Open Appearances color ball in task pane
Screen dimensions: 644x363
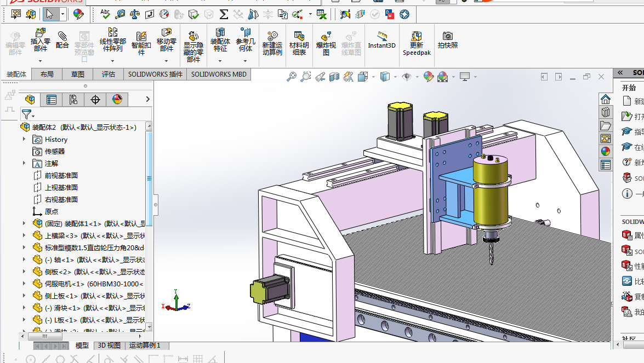606,151
